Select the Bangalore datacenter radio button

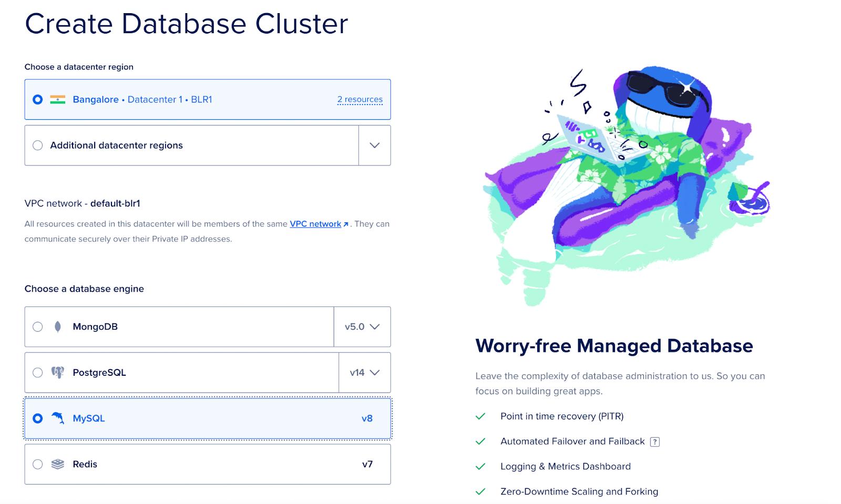37,99
